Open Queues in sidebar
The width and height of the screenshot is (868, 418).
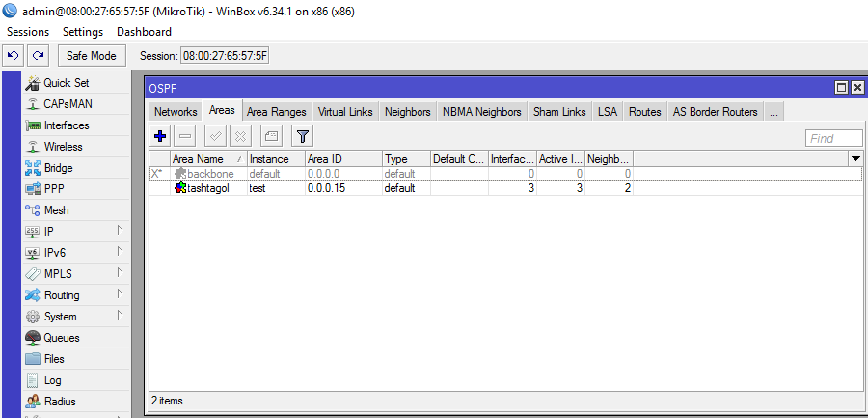click(x=62, y=338)
